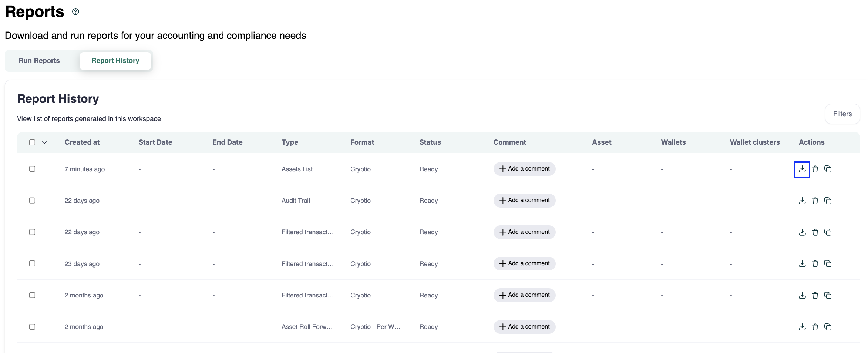This screenshot has width=868, height=353.
Task: Duplicate the Assets List report
Action: (828, 169)
